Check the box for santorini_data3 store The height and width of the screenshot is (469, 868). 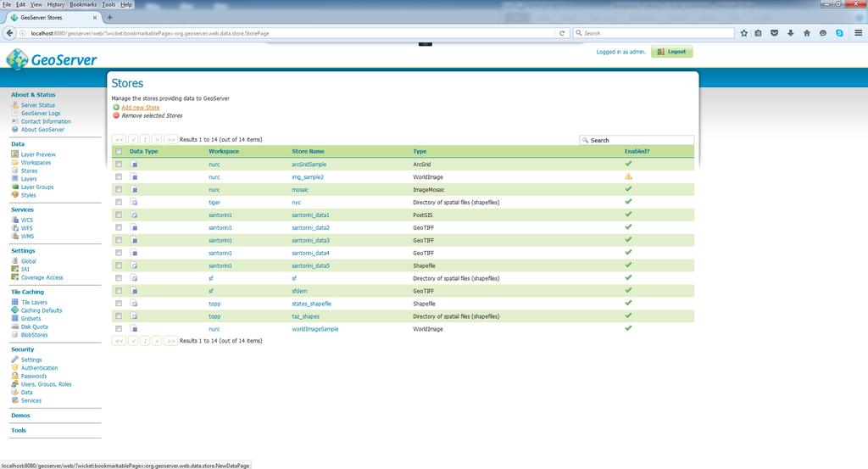(x=119, y=240)
